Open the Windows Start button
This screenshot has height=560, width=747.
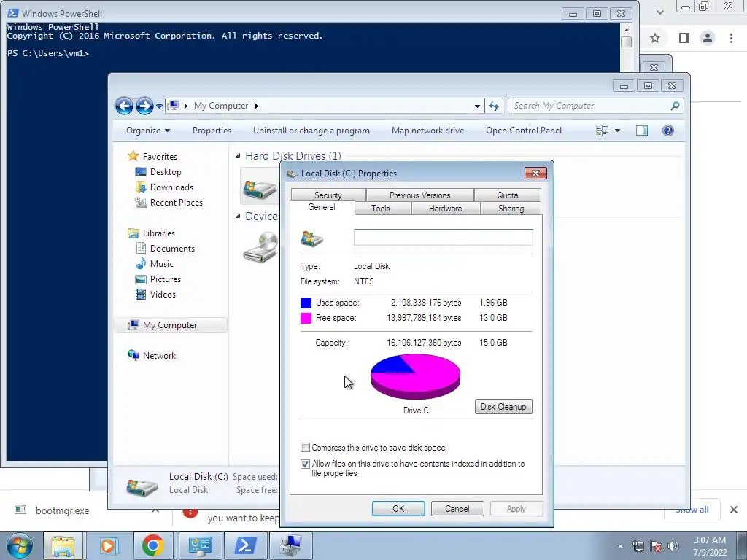(20, 545)
